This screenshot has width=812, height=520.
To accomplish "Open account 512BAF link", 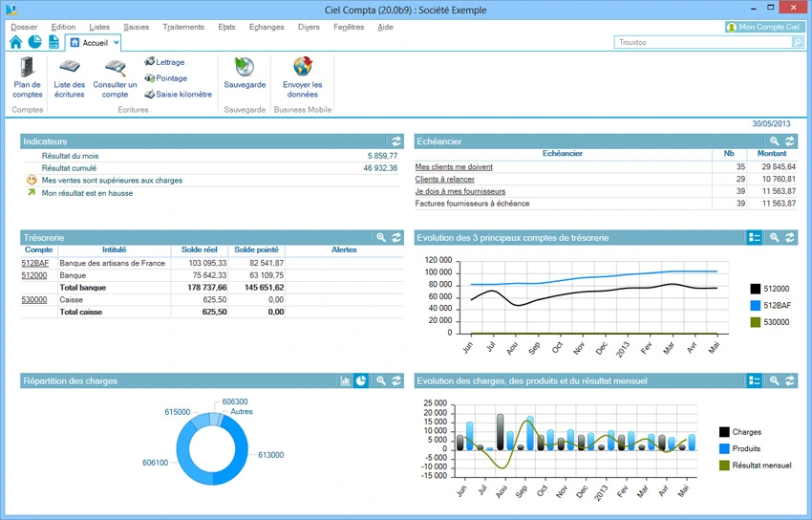I will pos(34,263).
